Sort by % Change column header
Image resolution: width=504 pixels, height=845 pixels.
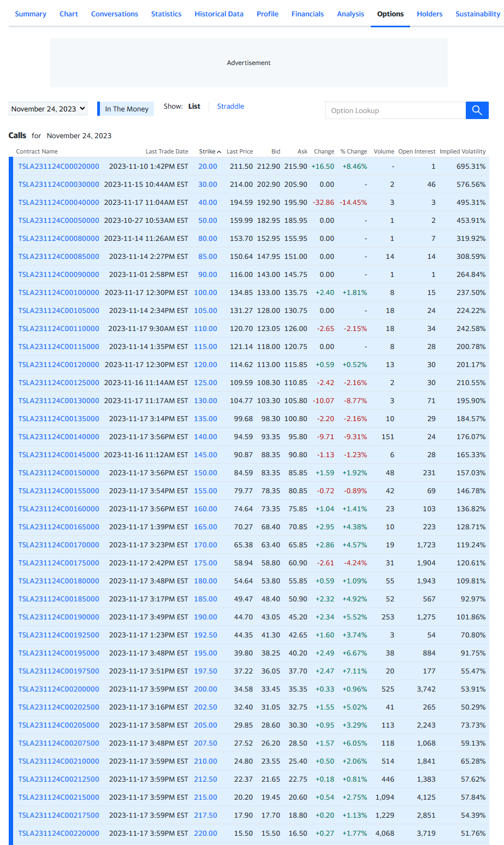(354, 151)
